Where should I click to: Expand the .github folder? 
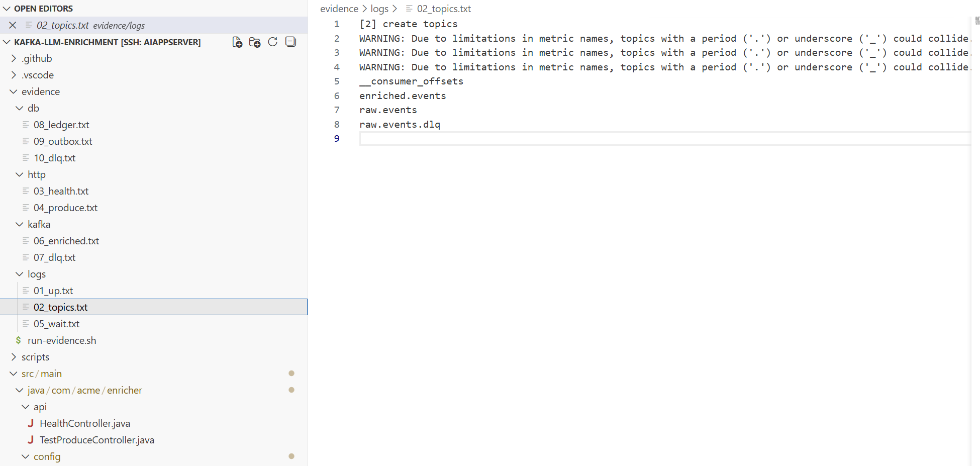pos(36,58)
